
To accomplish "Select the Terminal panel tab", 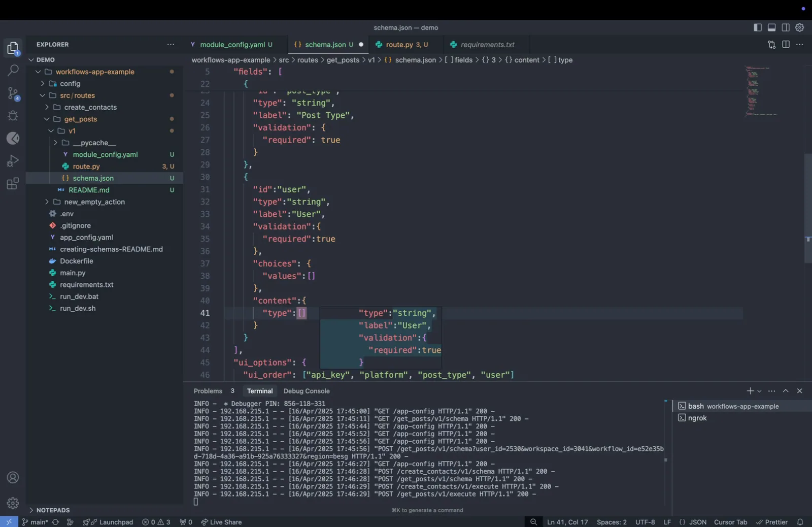I will (x=260, y=391).
